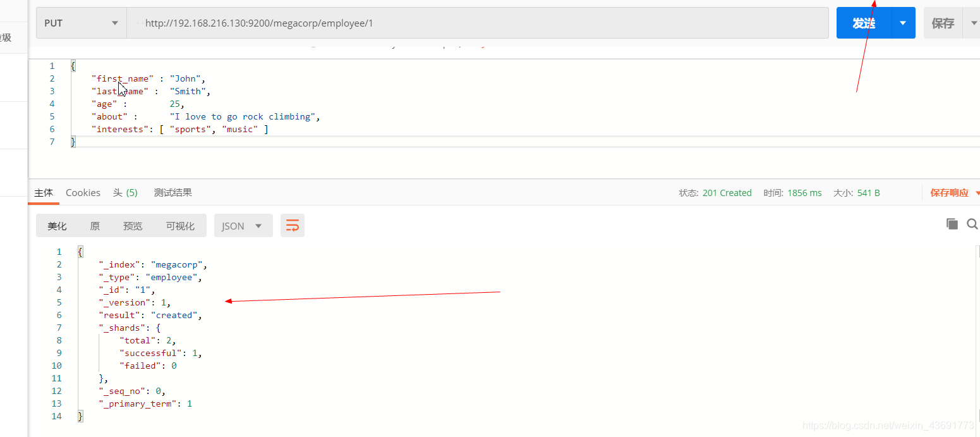The width and height of the screenshot is (980, 437).
Task: Copy the response with the copy icon
Action: pyautogui.click(x=952, y=224)
